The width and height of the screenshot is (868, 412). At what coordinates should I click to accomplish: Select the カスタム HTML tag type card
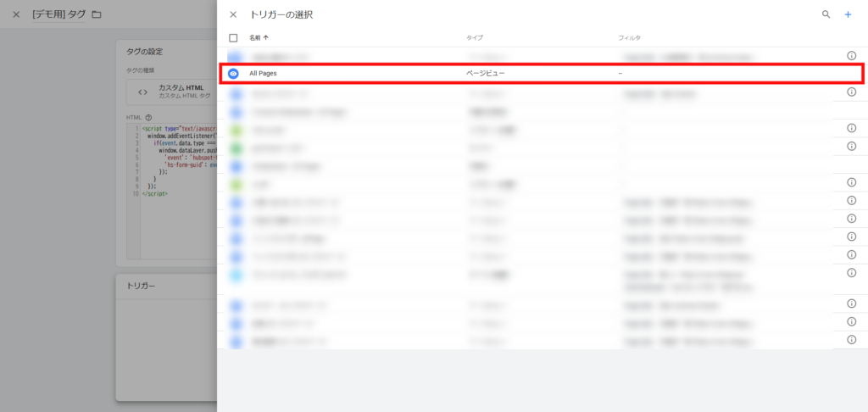coord(171,92)
